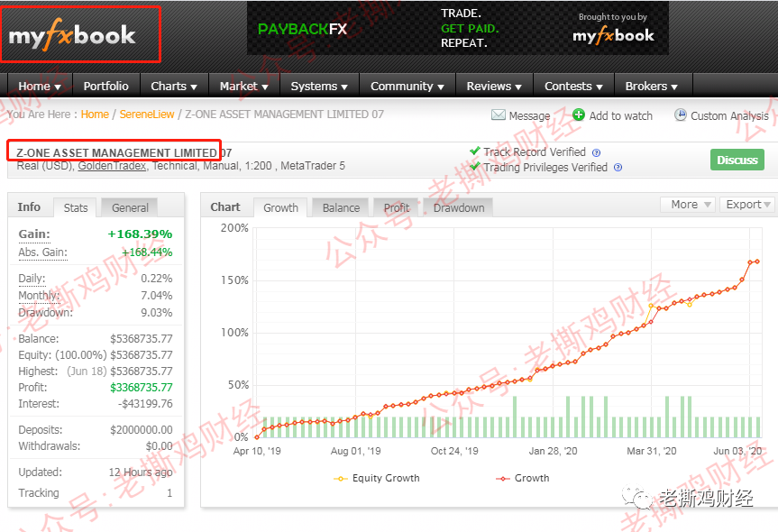This screenshot has height=532, width=778.
Task: Switch to the Stats tab
Action: click(x=76, y=208)
